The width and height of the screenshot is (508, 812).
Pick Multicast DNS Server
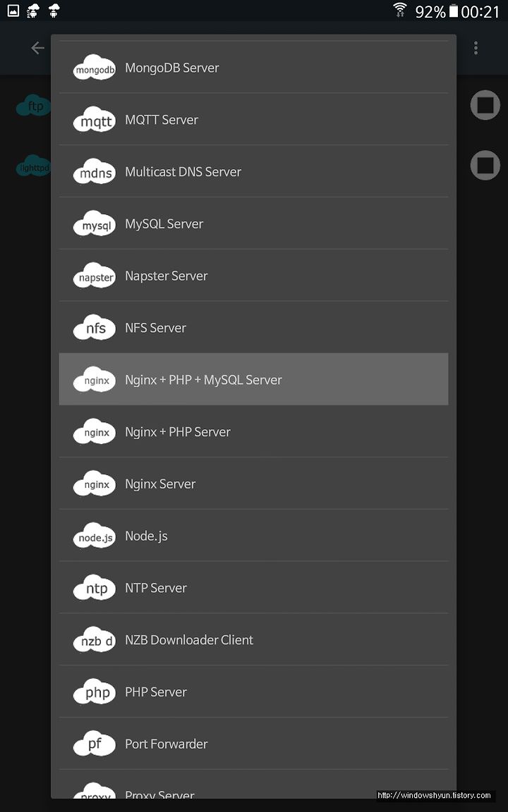pyautogui.click(x=253, y=171)
